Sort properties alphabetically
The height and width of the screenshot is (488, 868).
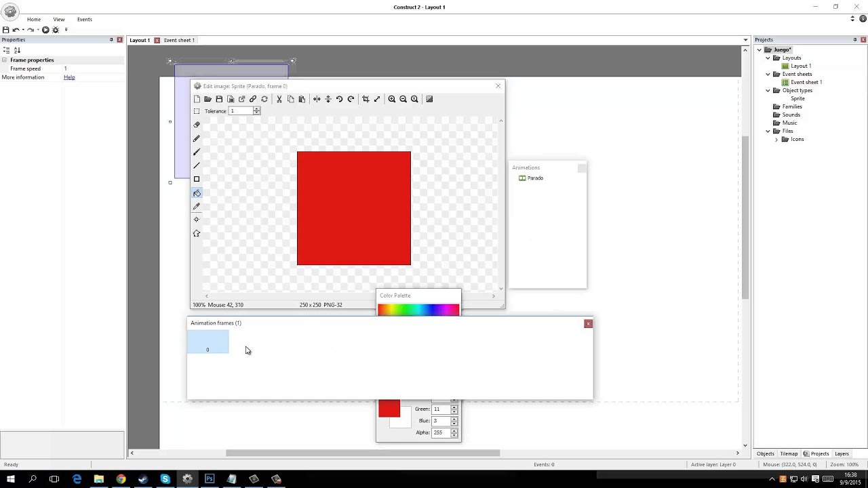17,50
